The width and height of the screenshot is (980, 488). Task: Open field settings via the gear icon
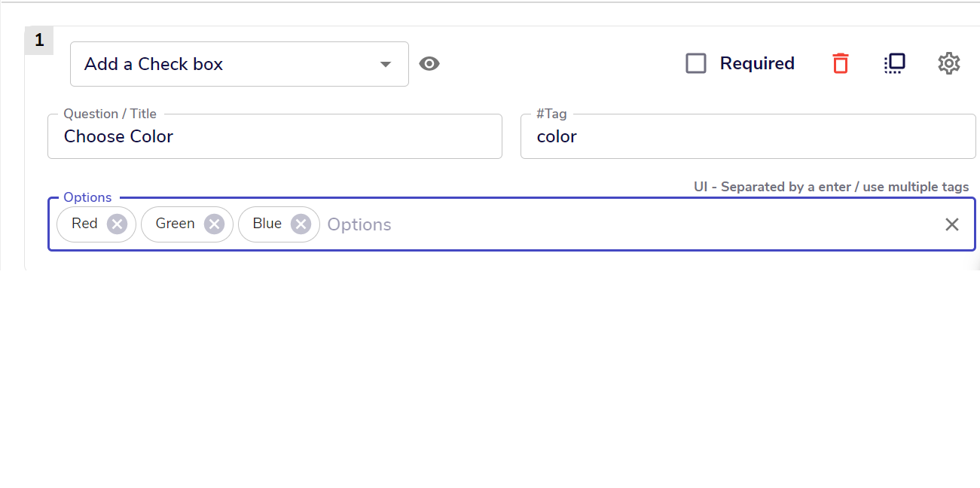[949, 63]
